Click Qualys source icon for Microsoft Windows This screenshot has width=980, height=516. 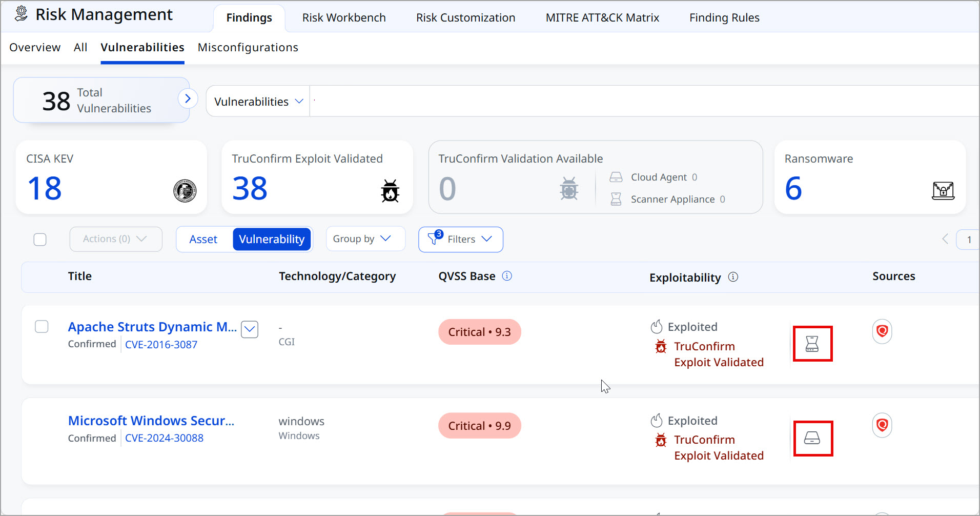[x=882, y=425]
